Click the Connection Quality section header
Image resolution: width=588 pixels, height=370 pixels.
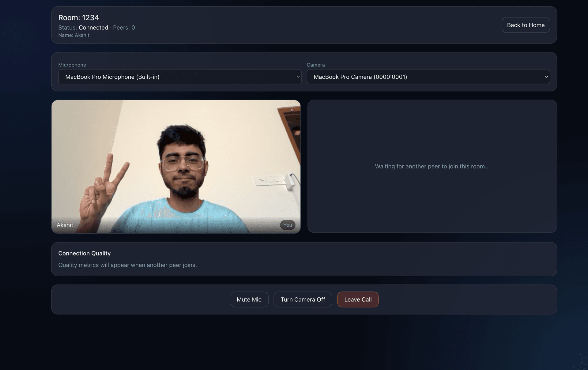pos(84,253)
